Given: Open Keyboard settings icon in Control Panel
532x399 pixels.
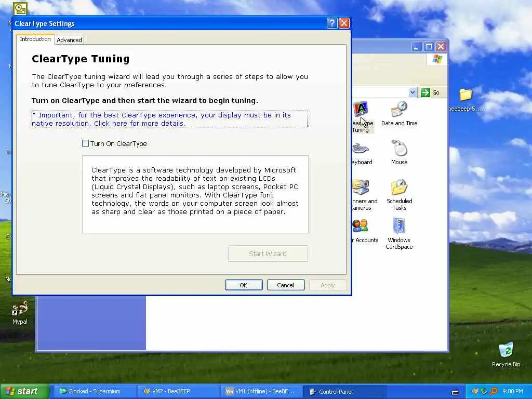Looking at the screenshot, I should (x=362, y=153).
